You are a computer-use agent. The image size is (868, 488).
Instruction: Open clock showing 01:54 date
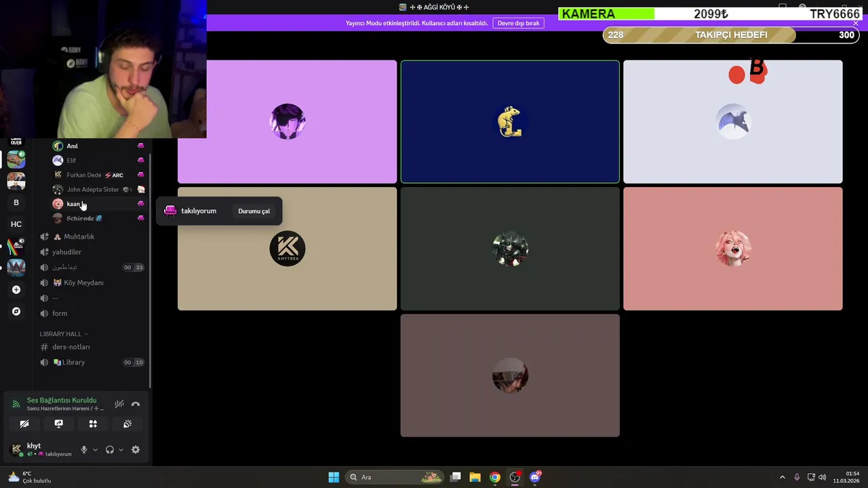click(x=846, y=477)
